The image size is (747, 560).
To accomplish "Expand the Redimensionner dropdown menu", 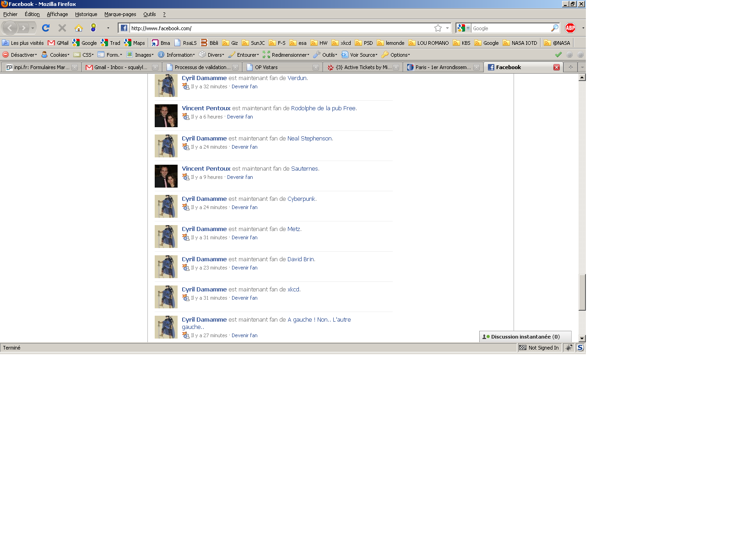I will point(286,55).
